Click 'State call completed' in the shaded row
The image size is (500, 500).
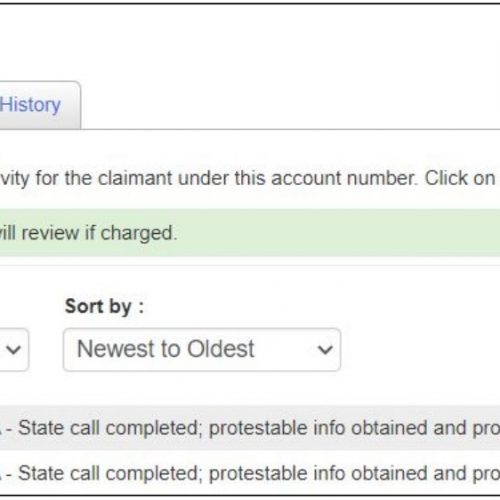click(x=108, y=428)
